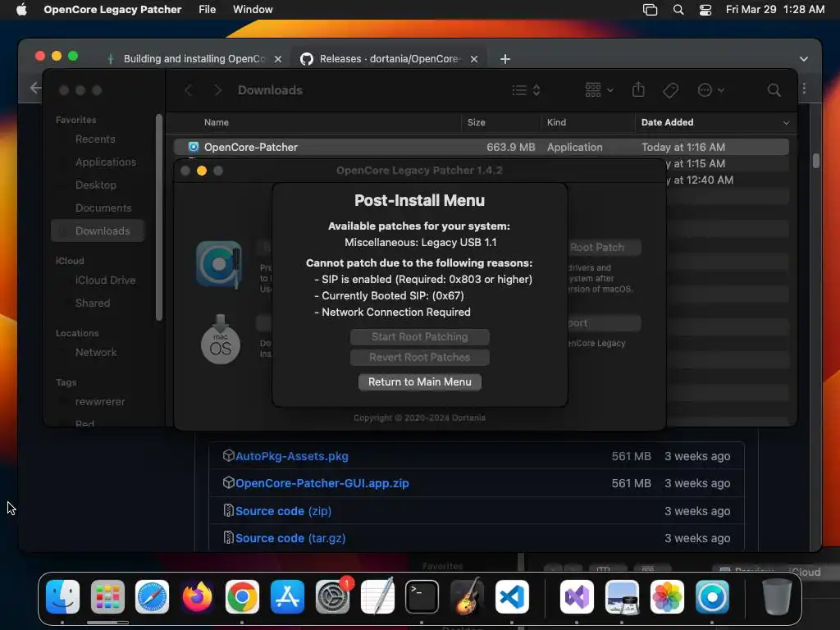The image size is (840, 630).
Task: Open Recents in Finder sidebar
Action: 95,139
